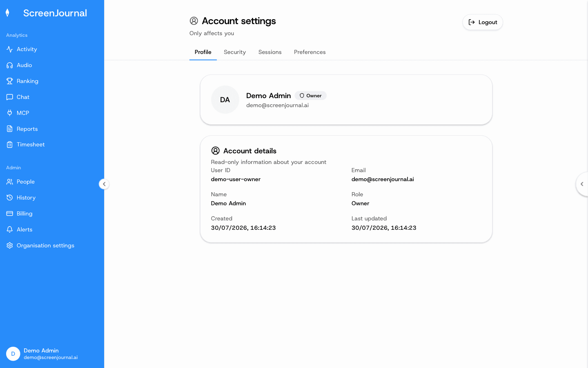The width and height of the screenshot is (588, 368).
Task: Expand the right side panel chevron
Action: (582, 184)
